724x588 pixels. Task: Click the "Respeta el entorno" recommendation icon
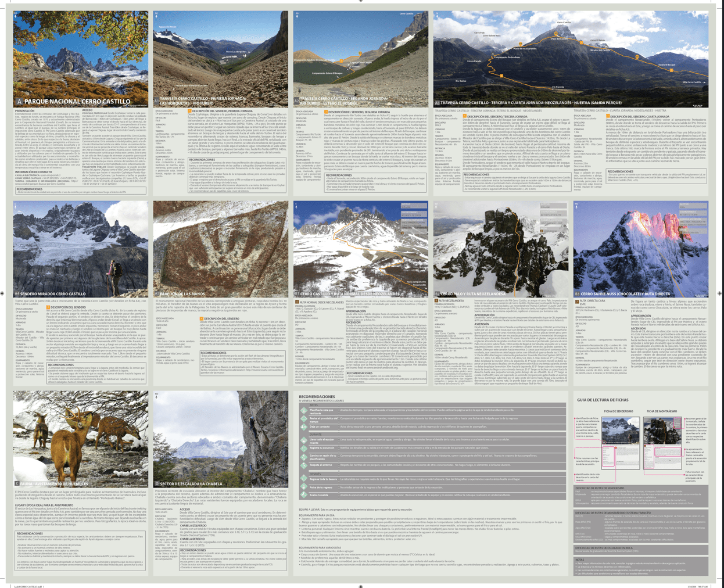coord(303,465)
